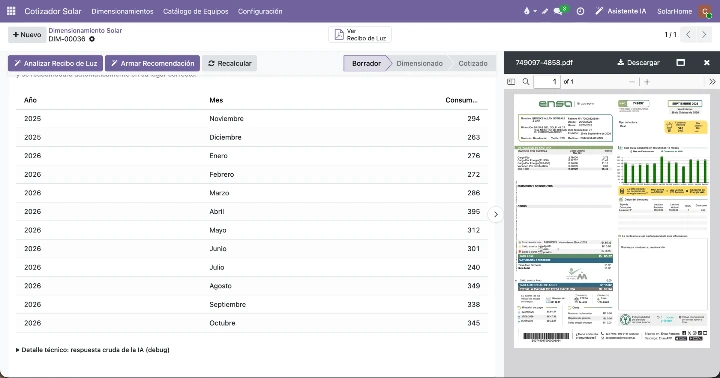Click the Recalcular button
This screenshot has width=720, height=378.
[230, 63]
